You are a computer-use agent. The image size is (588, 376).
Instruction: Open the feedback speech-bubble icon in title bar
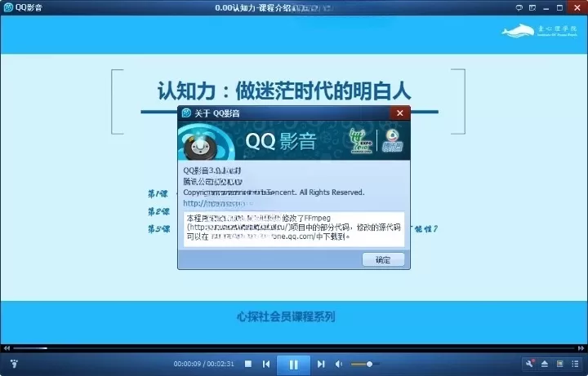(x=519, y=7)
